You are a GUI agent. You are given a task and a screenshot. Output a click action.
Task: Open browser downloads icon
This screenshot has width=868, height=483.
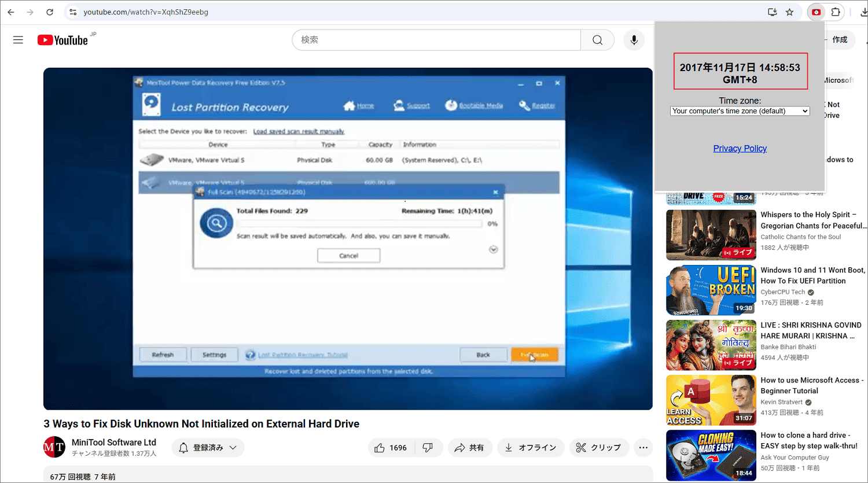(863, 12)
